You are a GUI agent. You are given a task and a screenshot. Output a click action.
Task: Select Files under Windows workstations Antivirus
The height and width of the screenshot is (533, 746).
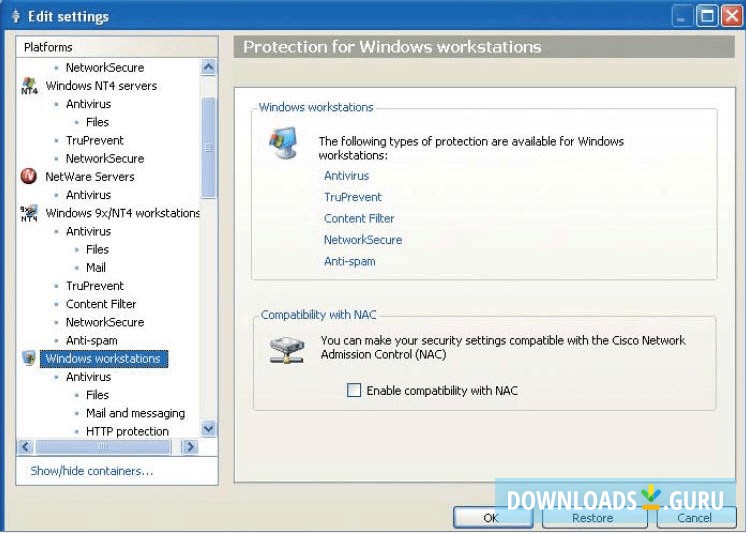98,395
